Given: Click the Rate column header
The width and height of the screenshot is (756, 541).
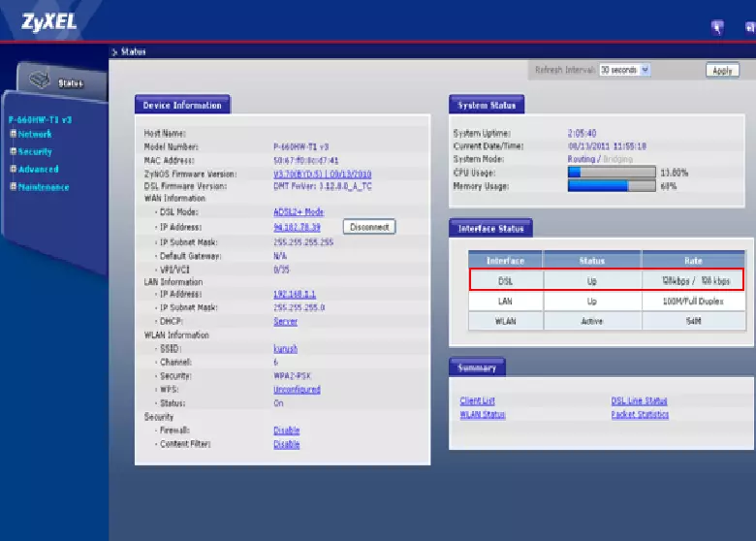Looking at the screenshot, I should tap(693, 261).
